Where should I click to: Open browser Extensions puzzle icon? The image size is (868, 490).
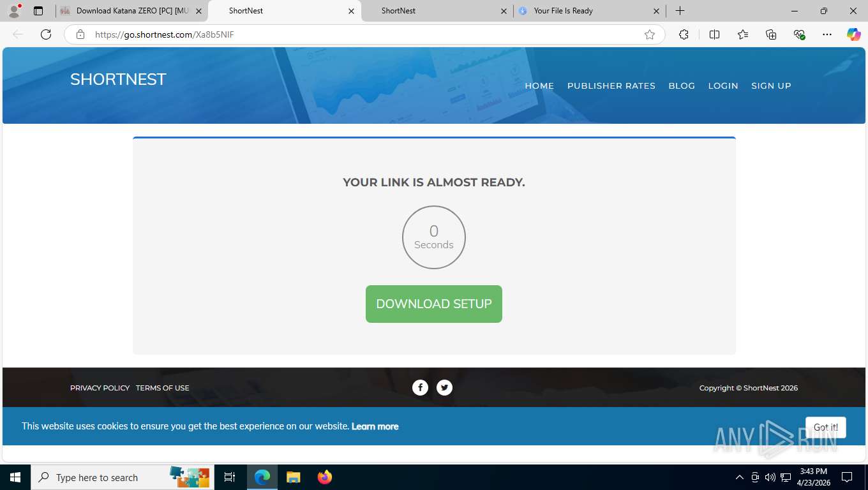(684, 34)
